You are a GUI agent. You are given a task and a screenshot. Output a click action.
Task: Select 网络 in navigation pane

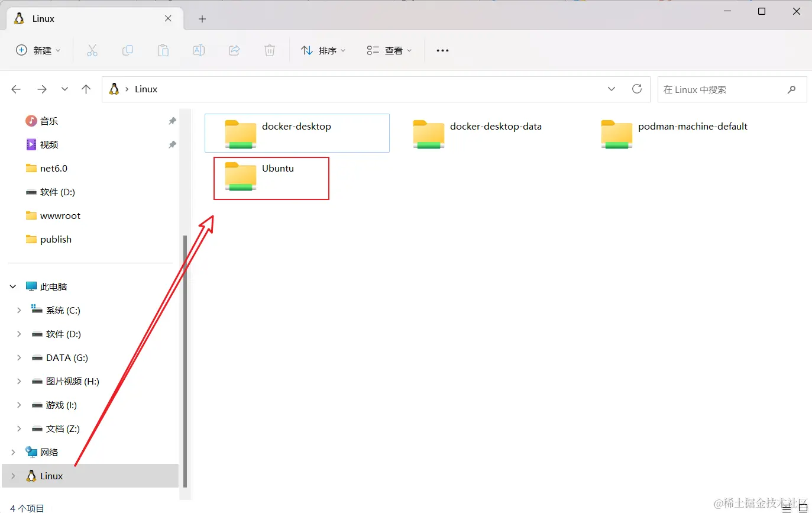tap(42, 453)
